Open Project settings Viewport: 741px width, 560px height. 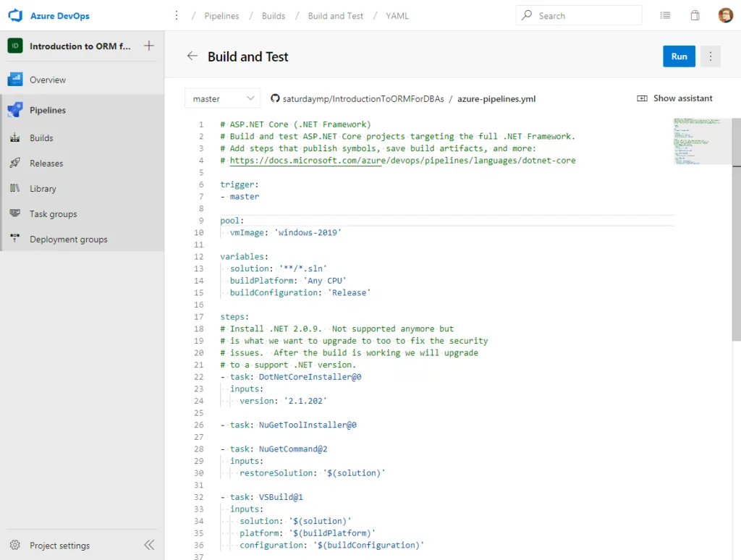(x=59, y=546)
